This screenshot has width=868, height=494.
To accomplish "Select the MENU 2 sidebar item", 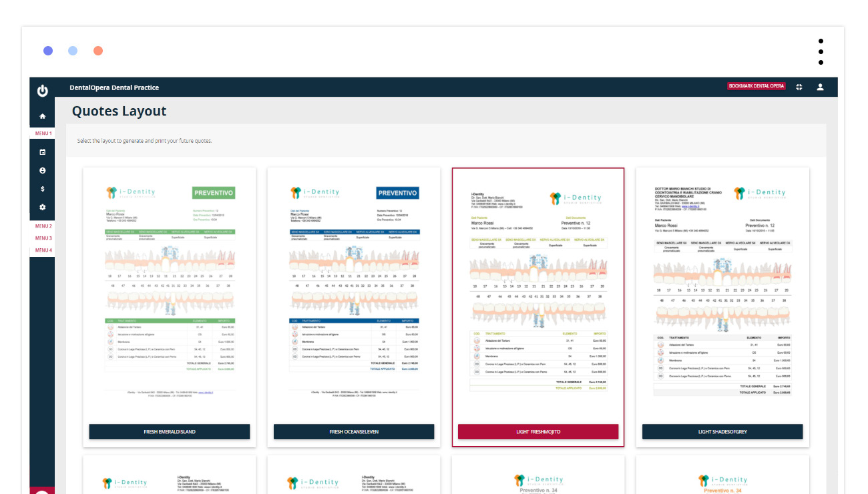I will [43, 226].
